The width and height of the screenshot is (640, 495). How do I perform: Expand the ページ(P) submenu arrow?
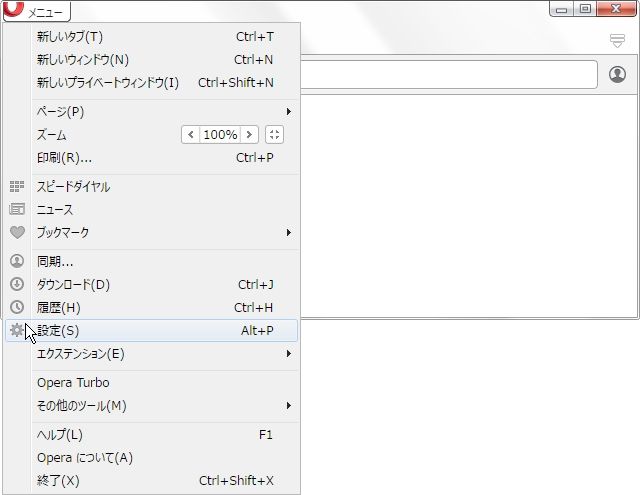click(x=289, y=111)
